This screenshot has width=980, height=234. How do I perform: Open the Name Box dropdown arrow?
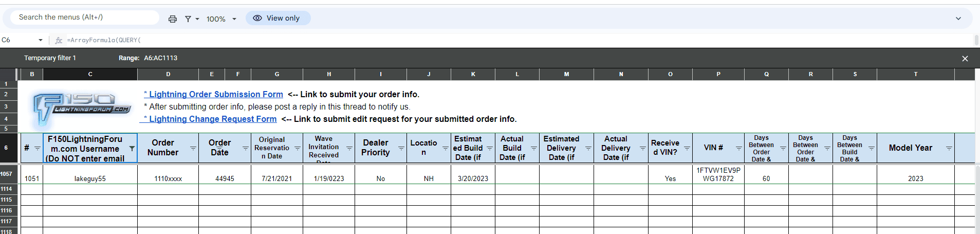40,40
